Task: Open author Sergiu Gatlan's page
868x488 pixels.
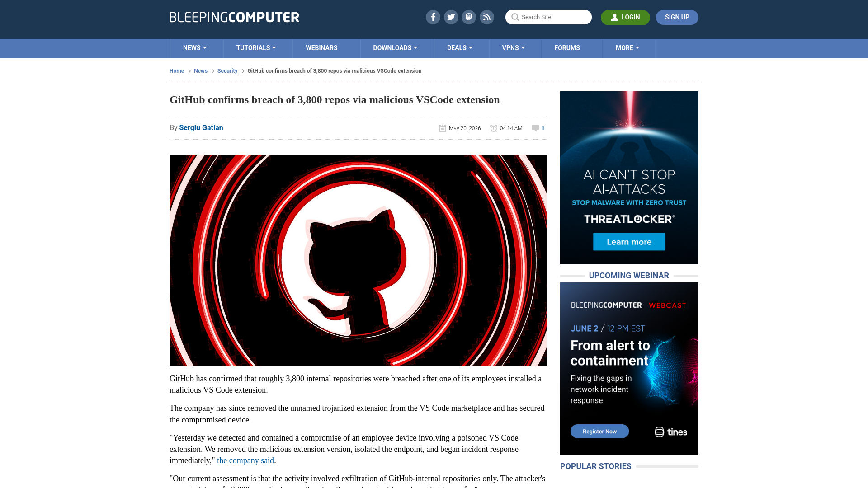Action: 201,128
